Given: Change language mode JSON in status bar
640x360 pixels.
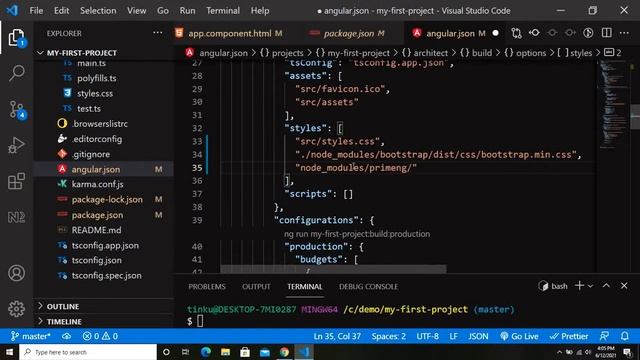Looking at the screenshot, I should coord(478,336).
